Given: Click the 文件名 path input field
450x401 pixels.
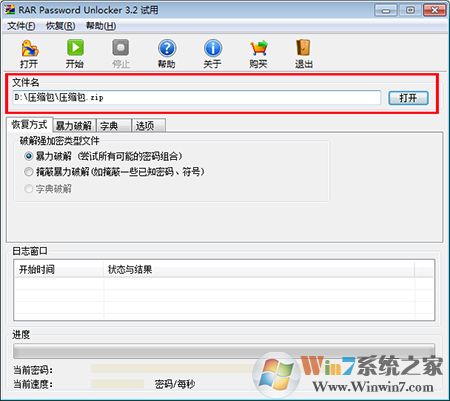Looking at the screenshot, I should coord(197,98).
